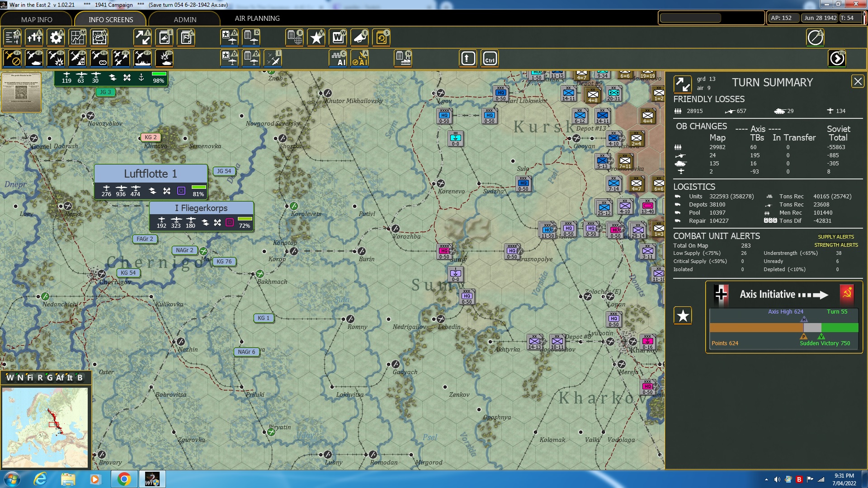This screenshot has width=868, height=488.
Task: Click the megaphone icon in top toolbar
Action: 359,38
